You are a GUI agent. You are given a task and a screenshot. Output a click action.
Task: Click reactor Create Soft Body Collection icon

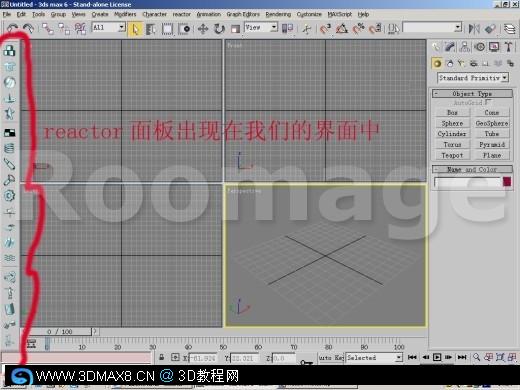(x=9, y=82)
